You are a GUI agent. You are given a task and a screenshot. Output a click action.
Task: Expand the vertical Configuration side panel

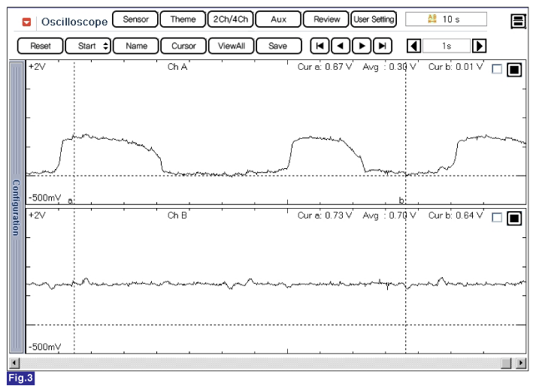(16, 207)
